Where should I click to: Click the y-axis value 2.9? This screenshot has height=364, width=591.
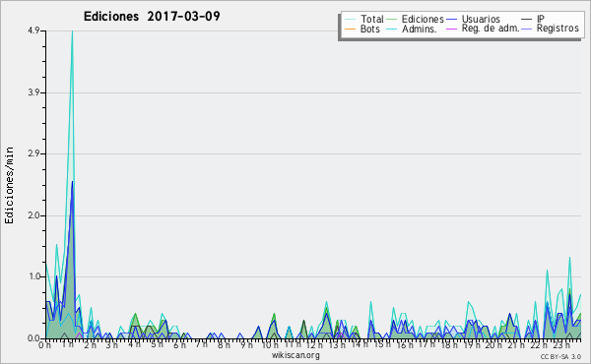[33, 153]
